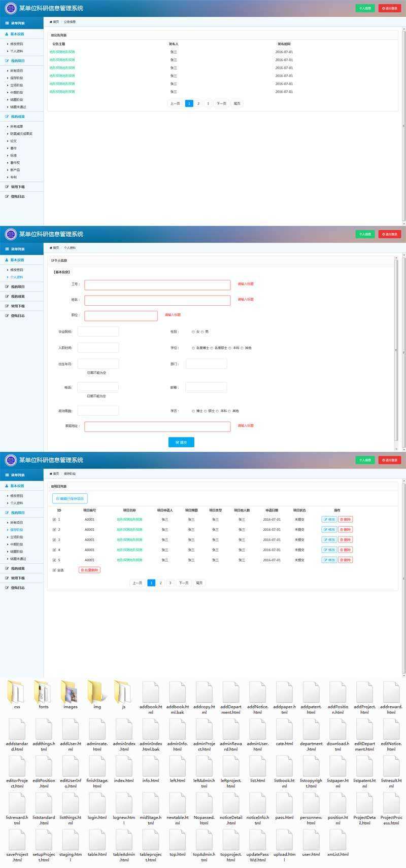Open 所有成果 in the sidebar menu
This screenshot has height=868, width=406.
(x=17, y=126)
